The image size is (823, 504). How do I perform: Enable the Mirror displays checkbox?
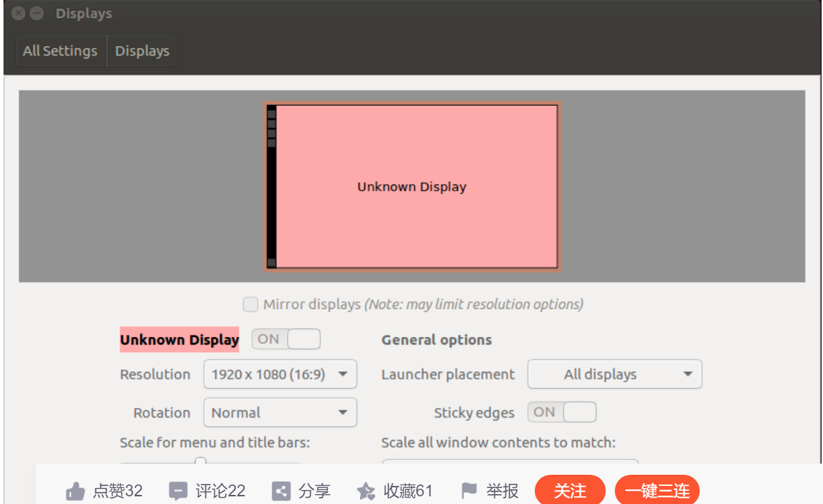click(x=251, y=304)
